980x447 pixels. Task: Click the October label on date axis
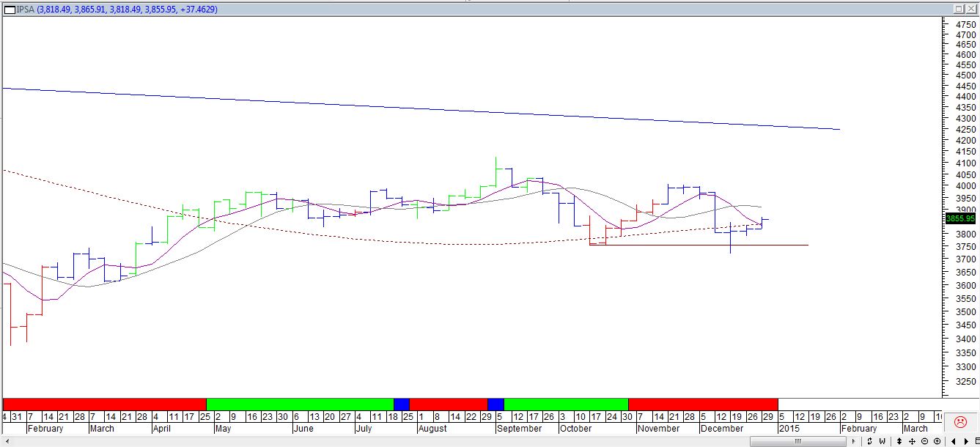coord(575,429)
